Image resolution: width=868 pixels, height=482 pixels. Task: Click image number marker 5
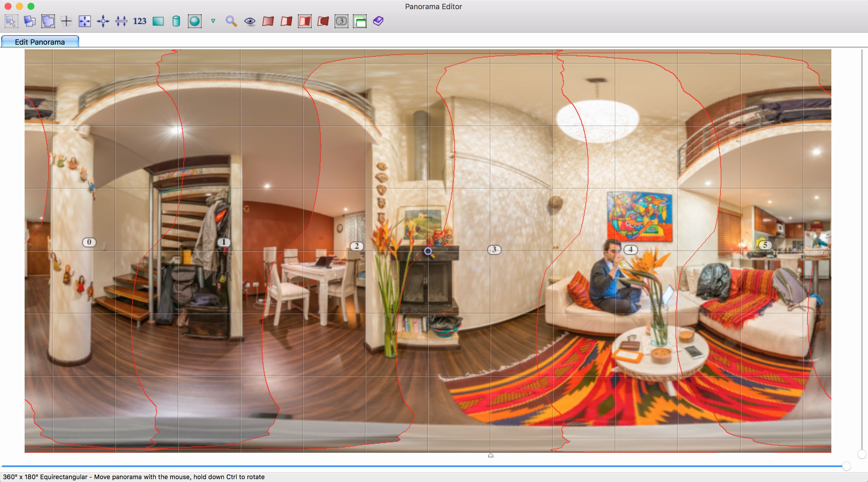pos(765,245)
